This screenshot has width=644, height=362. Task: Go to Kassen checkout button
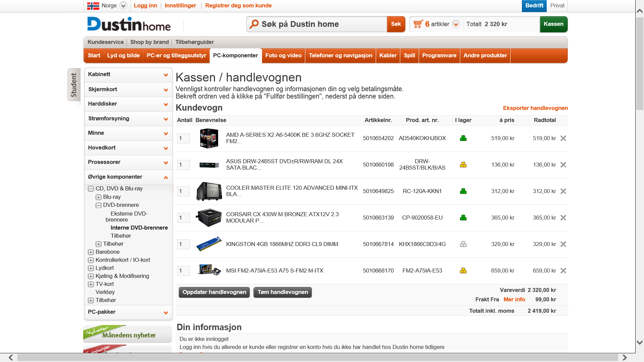click(553, 24)
